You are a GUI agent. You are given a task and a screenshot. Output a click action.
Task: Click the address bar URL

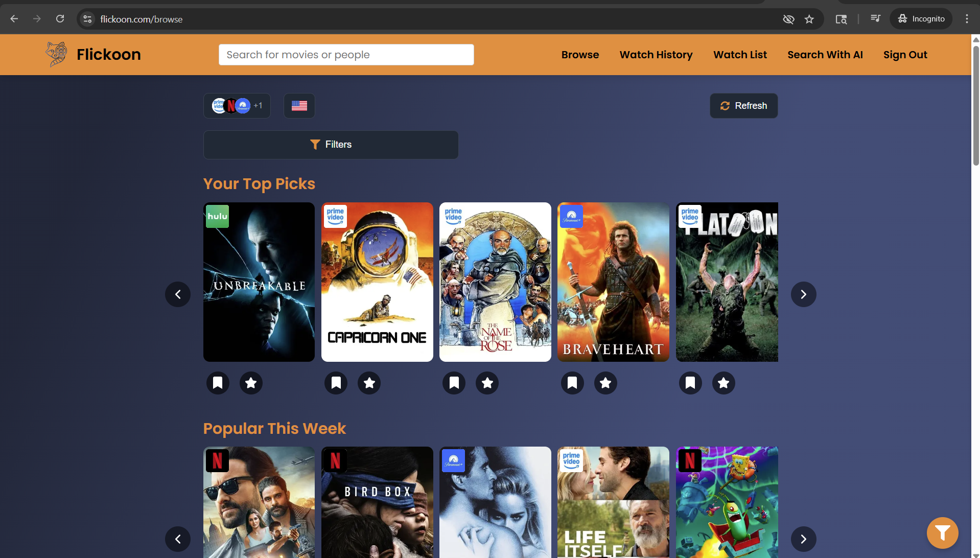(141, 19)
